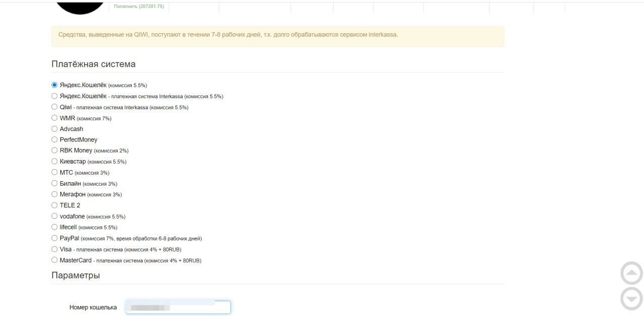
Task: Select RBK Money radio option
Action: [x=54, y=150]
